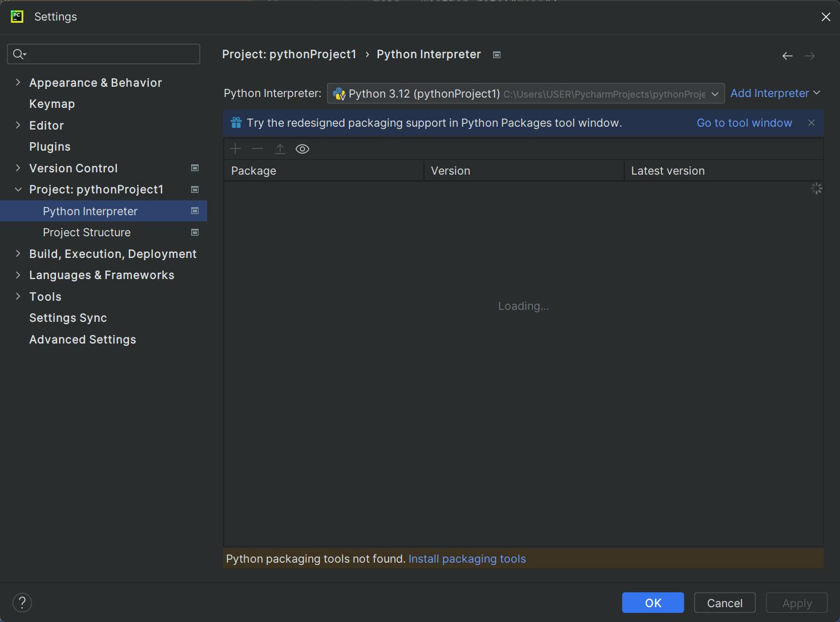Viewport: 840px width, 622px height.
Task: Open the Add Interpreter dropdown menu
Action: [x=775, y=93]
